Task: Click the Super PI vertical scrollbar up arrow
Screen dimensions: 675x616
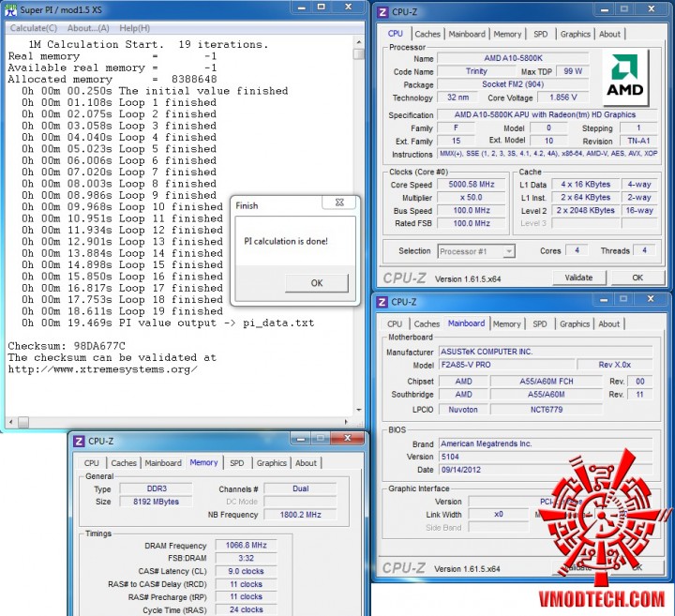Action: (x=358, y=42)
